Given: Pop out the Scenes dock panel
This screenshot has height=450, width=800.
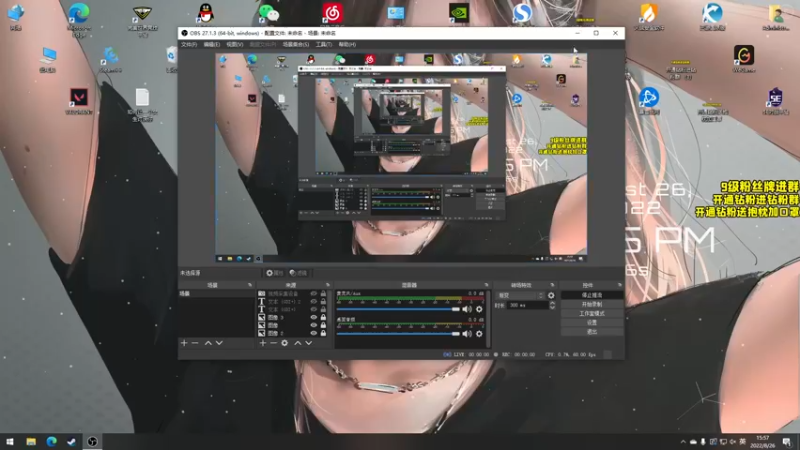Looking at the screenshot, I should coord(249,285).
